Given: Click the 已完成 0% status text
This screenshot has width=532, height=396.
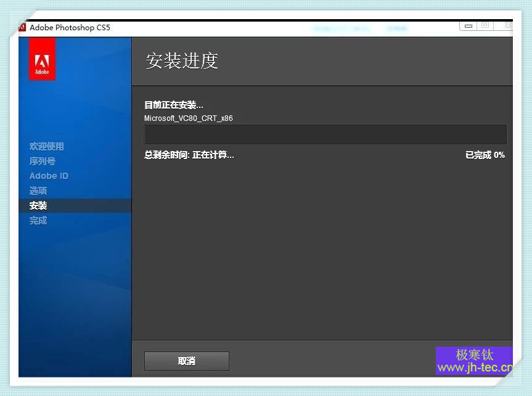Looking at the screenshot, I should 485,155.
